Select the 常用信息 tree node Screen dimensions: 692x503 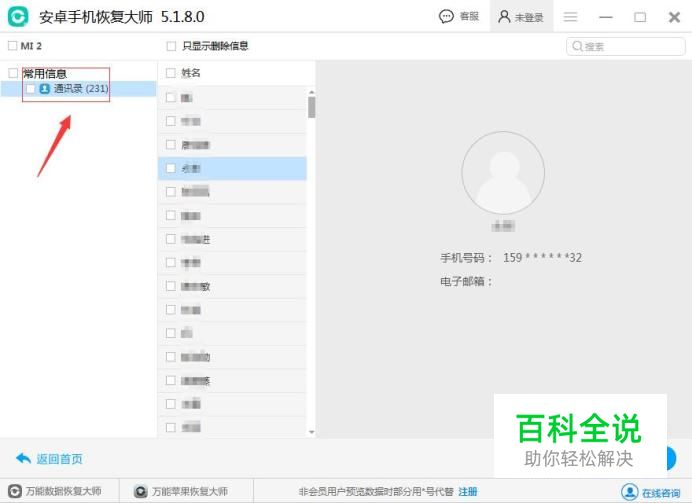pos(45,73)
